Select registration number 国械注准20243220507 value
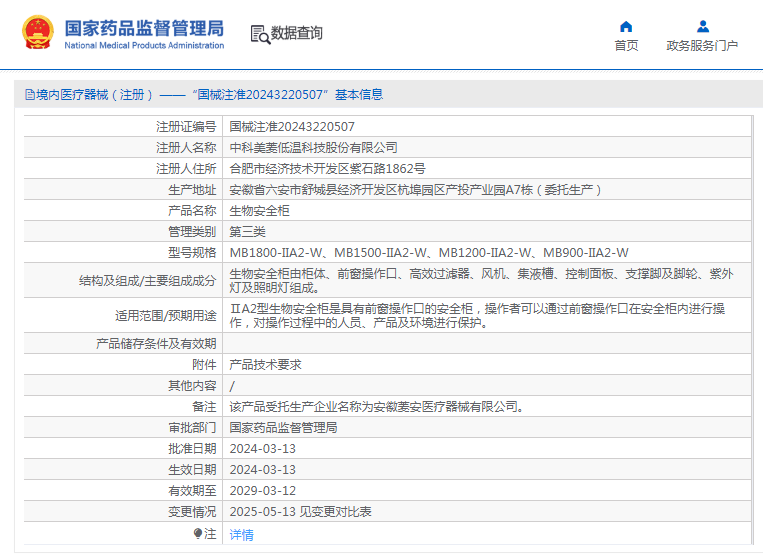Screen dimensions: 763x560 coord(292,126)
